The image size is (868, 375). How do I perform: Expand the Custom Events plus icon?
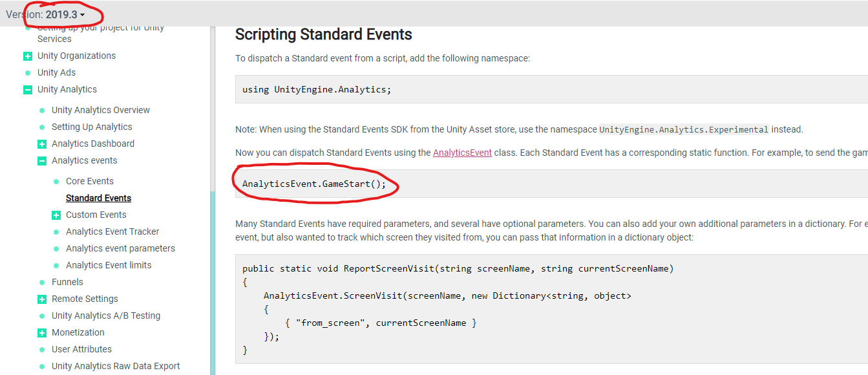[56, 215]
